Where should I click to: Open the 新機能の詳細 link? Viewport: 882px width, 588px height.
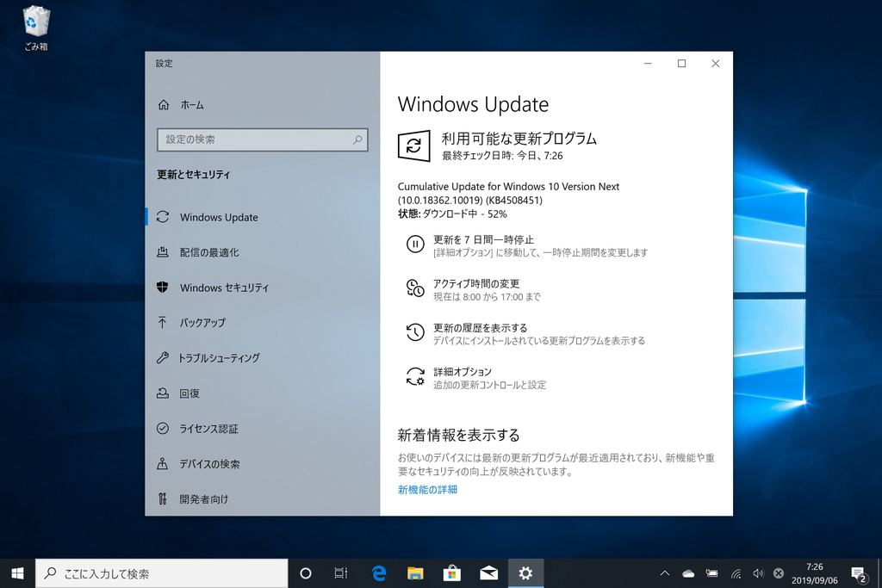426,489
